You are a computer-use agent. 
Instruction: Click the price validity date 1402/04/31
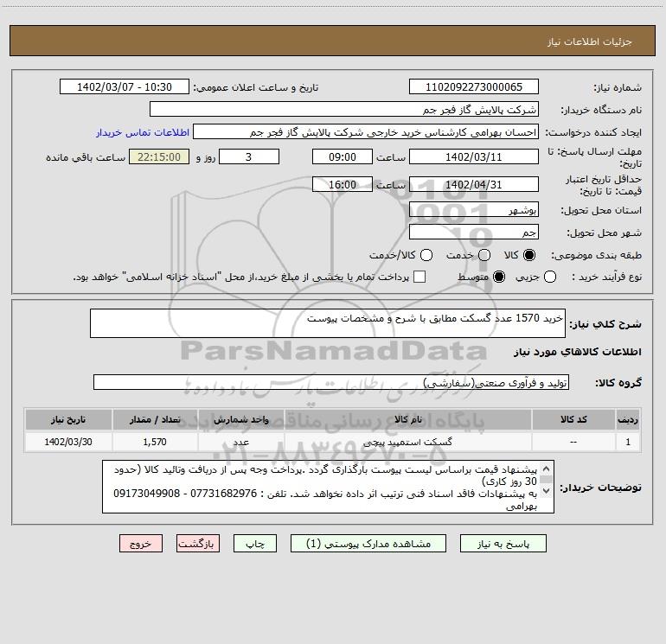pyautogui.click(x=474, y=184)
